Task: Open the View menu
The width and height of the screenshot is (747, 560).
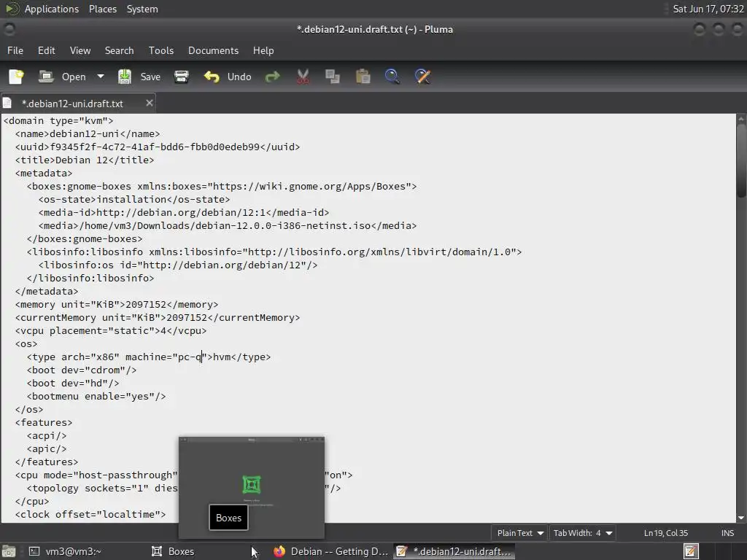Action: pos(80,50)
